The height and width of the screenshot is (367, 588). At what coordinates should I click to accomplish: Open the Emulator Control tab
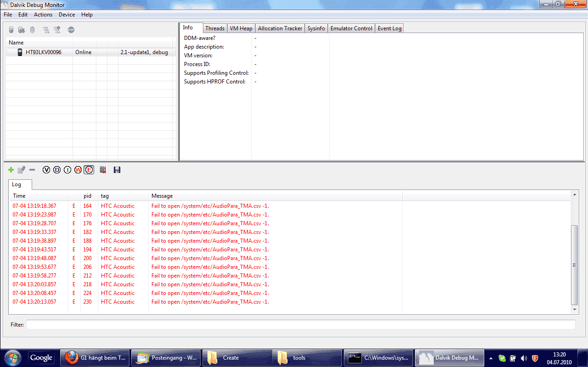[x=351, y=28]
